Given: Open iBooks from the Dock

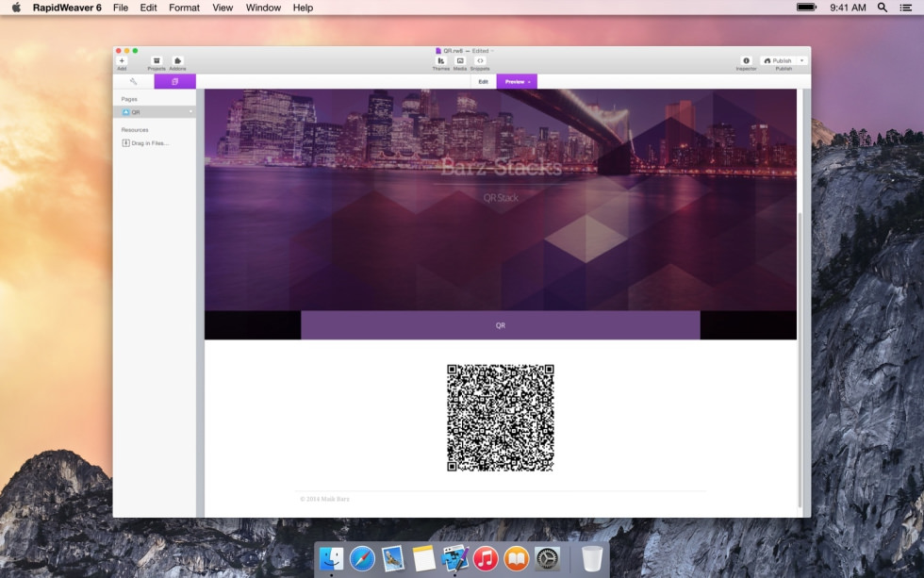Looking at the screenshot, I should click(x=517, y=558).
